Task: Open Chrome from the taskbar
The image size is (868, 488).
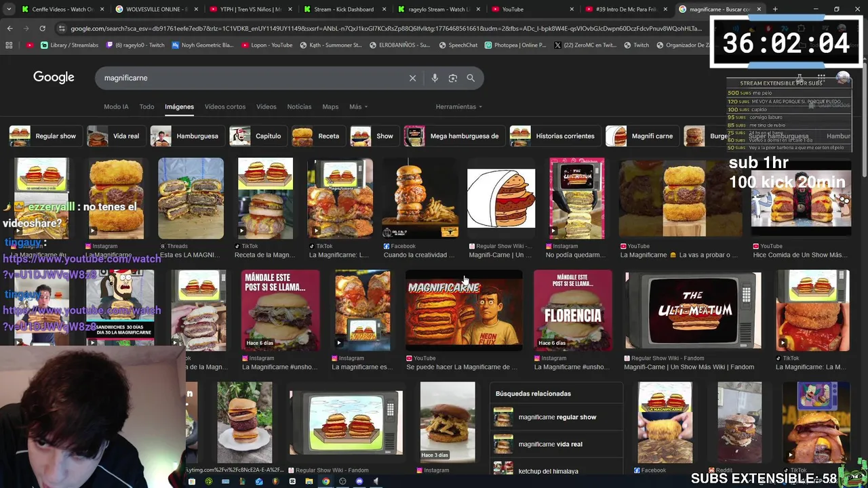Action: [x=325, y=481]
